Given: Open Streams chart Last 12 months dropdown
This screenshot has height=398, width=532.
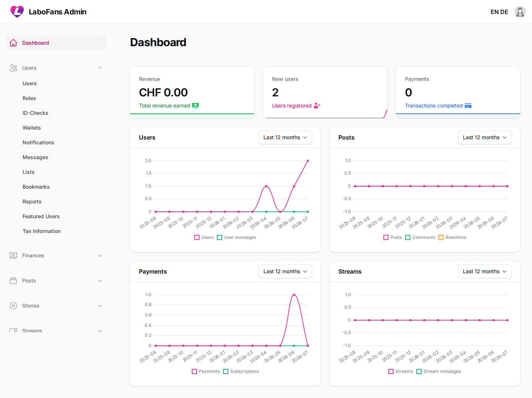Looking at the screenshot, I should tap(485, 271).
